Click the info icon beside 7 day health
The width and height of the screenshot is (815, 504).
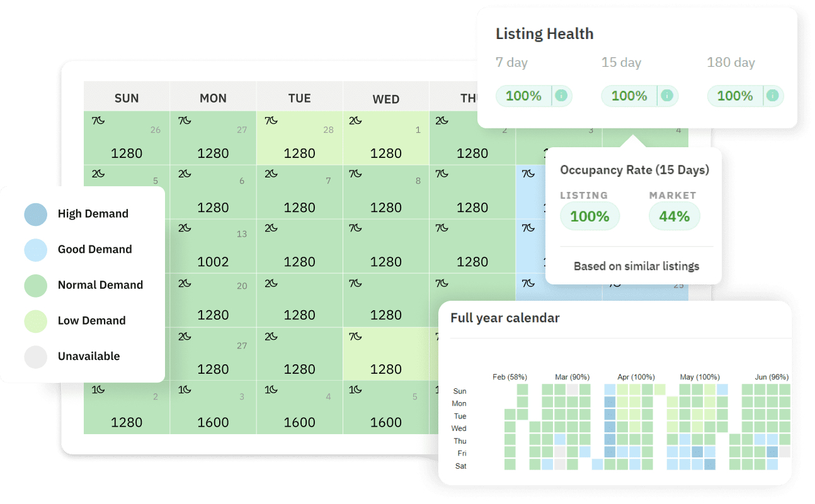(561, 96)
